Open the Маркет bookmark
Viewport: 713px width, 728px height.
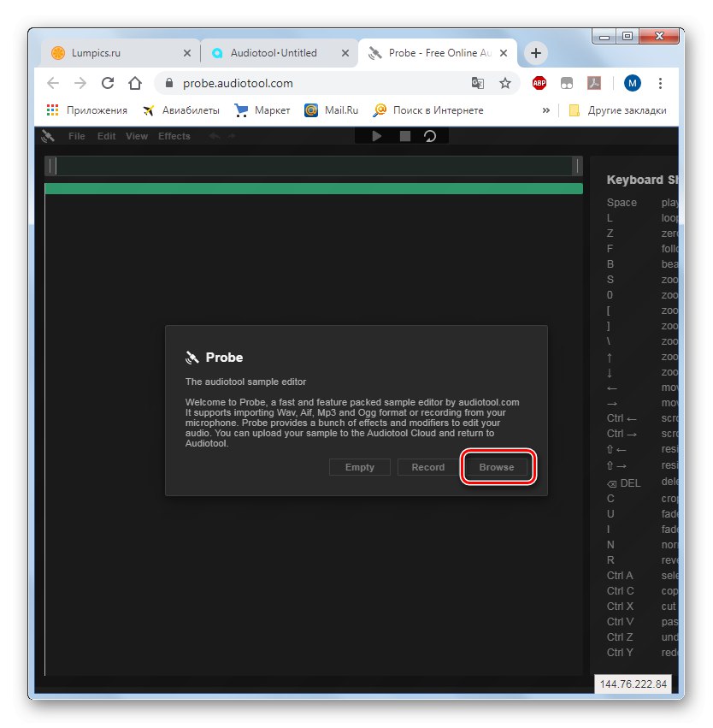click(x=262, y=110)
